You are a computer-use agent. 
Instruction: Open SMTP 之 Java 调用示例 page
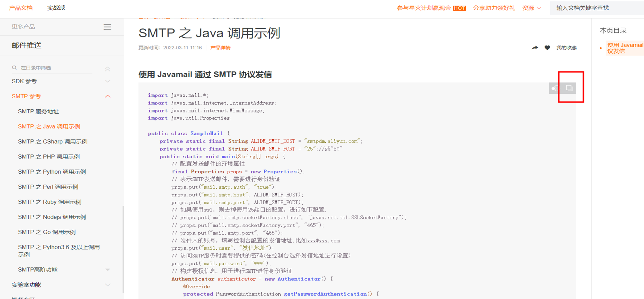(49, 127)
